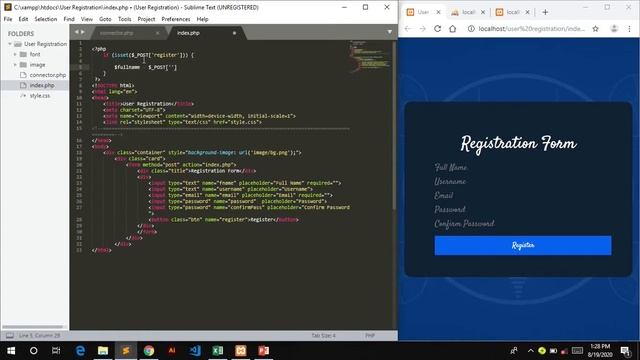Close the connector.php tab
640x360 pixels.
[x=158, y=33]
